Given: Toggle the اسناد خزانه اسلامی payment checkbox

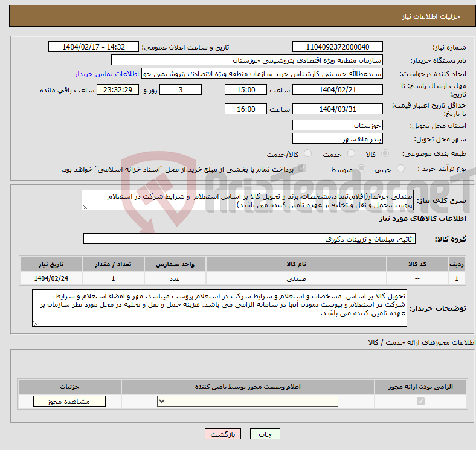Looking at the screenshot, I should click(x=303, y=169).
